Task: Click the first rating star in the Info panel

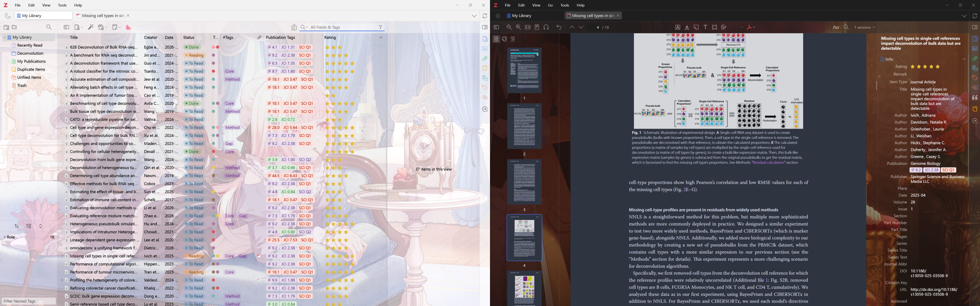Action: 912,67
